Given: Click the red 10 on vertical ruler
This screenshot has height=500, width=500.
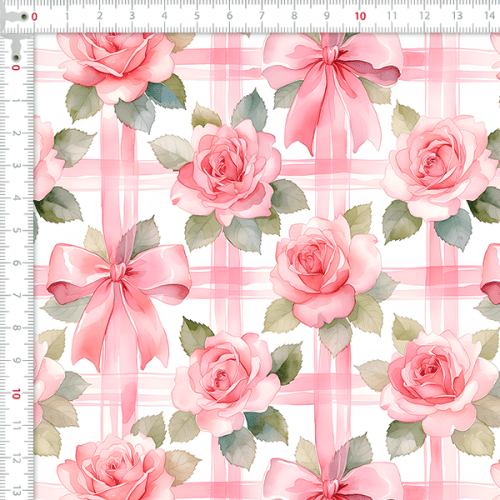Looking at the screenshot, I should click(16, 394).
